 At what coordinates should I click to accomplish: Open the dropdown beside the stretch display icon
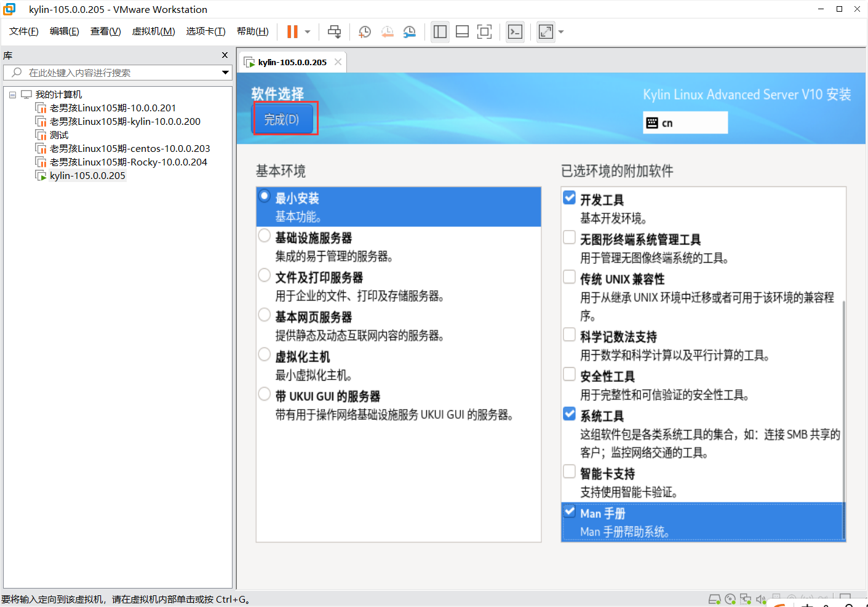tap(561, 32)
